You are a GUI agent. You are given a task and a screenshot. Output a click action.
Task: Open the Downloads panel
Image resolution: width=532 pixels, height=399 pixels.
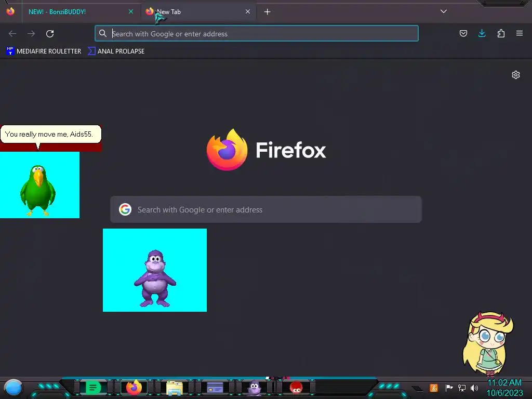click(x=482, y=33)
